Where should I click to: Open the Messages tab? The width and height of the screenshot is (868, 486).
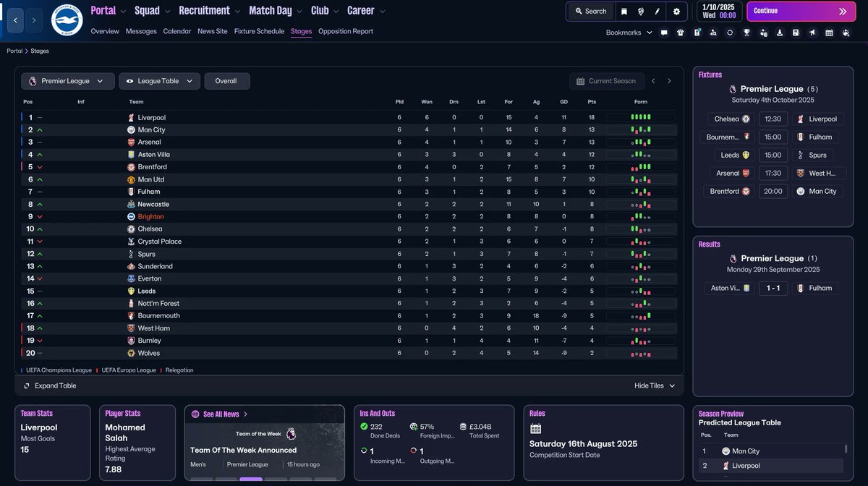point(141,31)
